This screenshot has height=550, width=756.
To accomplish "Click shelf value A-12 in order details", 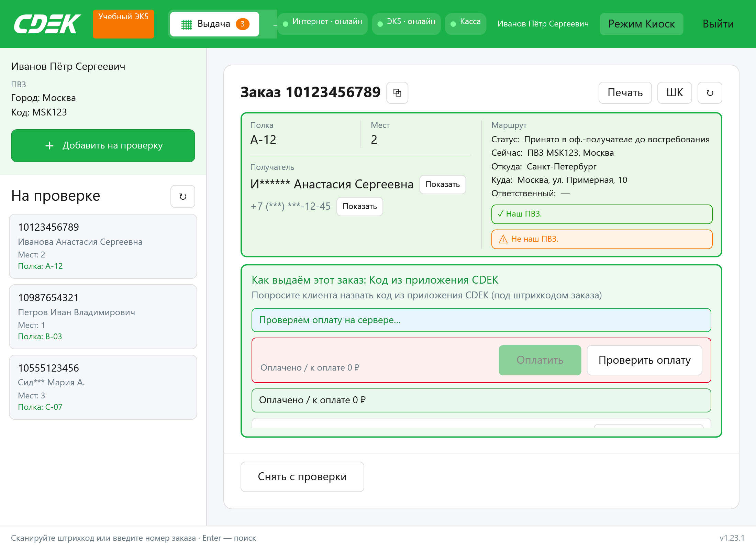I will [263, 140].
